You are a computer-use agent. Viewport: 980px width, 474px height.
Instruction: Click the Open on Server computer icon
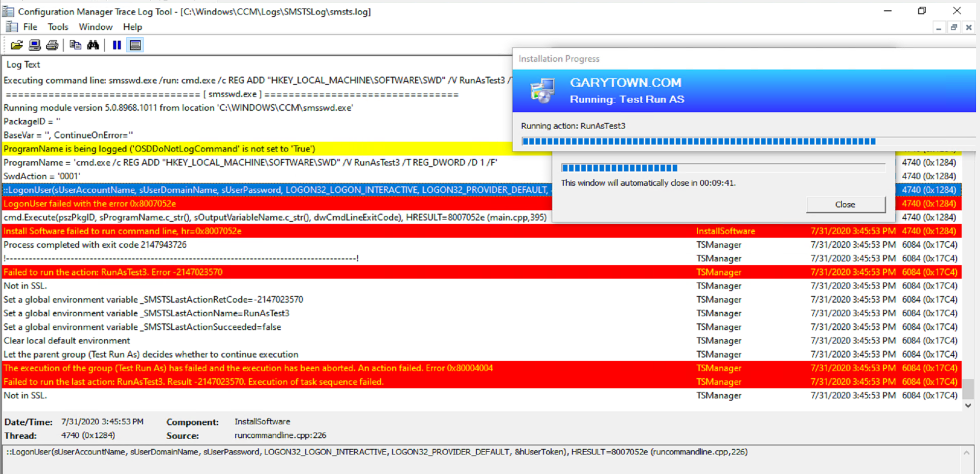click(35, 45)
